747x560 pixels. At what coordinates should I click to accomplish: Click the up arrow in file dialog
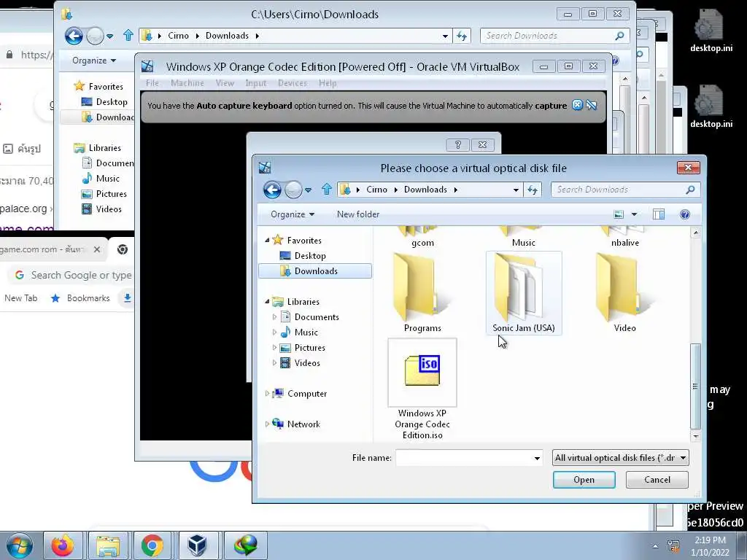point(326,190)
